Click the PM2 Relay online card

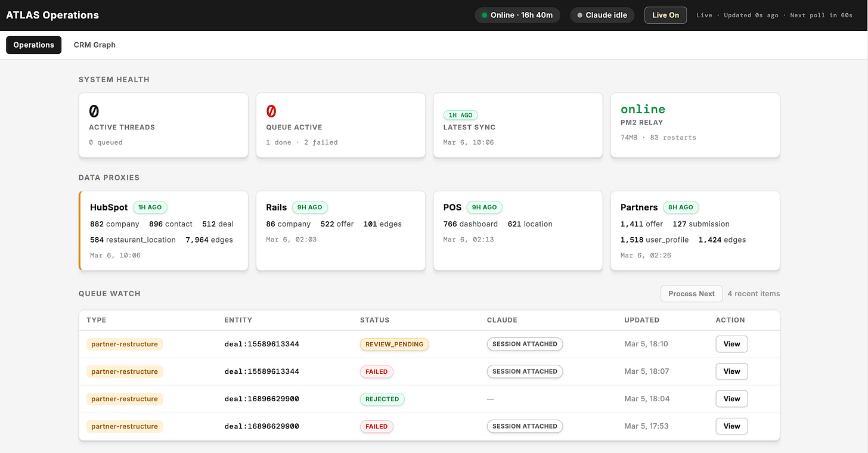click(x=695, y=125)
